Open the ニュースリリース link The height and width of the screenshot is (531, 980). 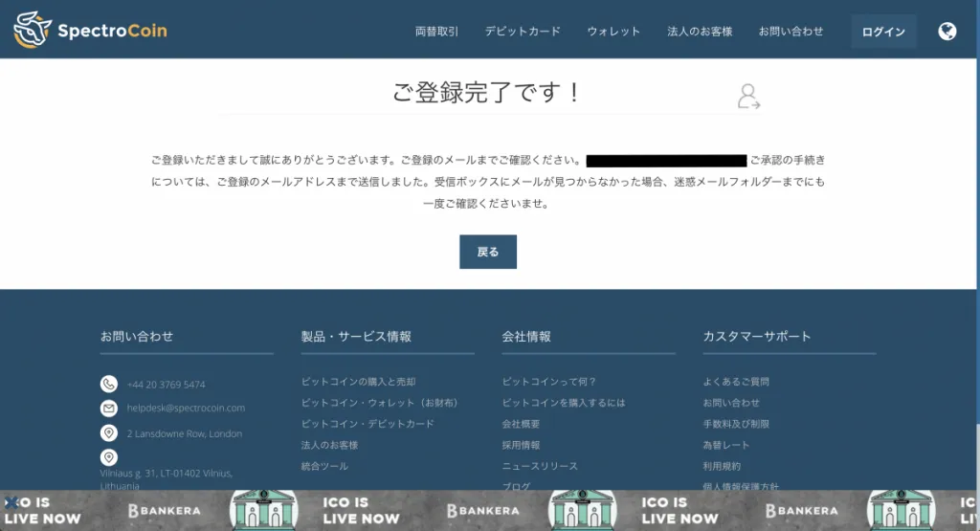540,466
